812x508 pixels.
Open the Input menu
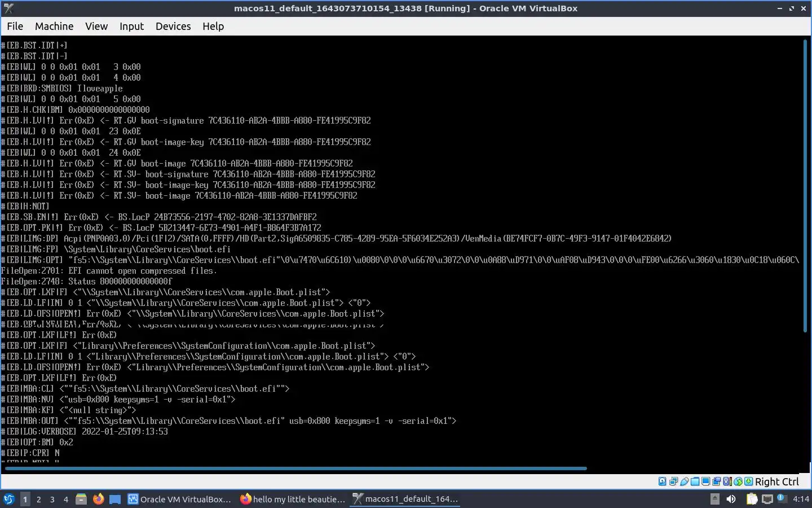pos(131,26)
